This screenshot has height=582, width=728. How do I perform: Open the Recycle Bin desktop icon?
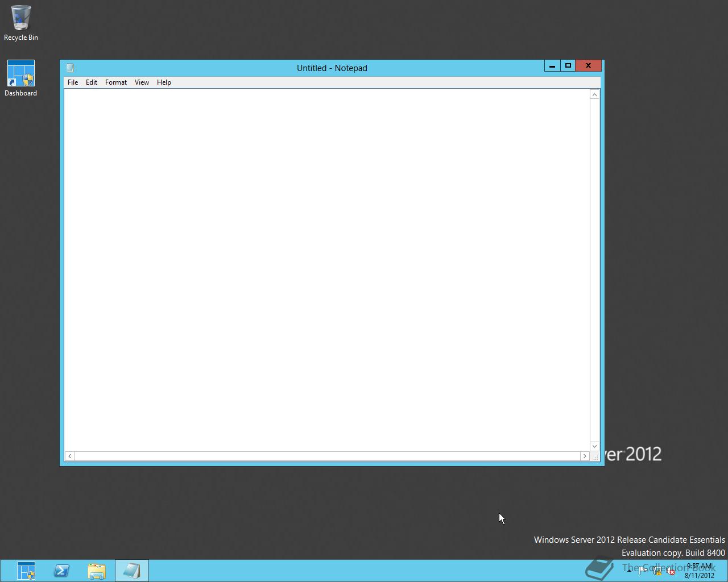(21, 23)
